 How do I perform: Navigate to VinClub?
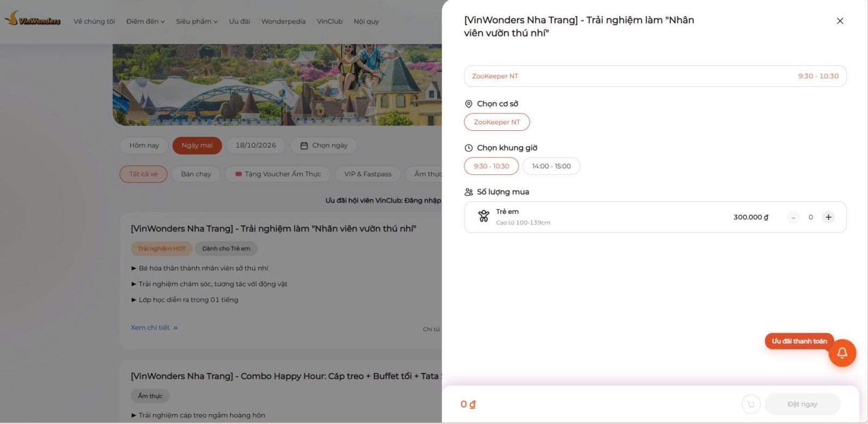330,22
